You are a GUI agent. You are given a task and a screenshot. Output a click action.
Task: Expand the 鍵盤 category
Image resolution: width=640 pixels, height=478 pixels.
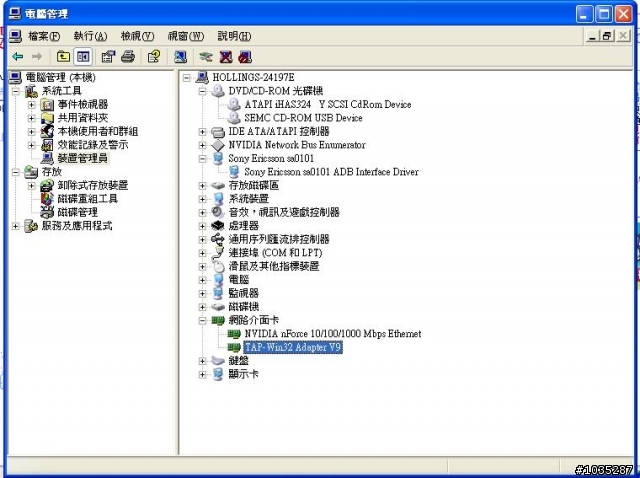click(x=202, y=361)
